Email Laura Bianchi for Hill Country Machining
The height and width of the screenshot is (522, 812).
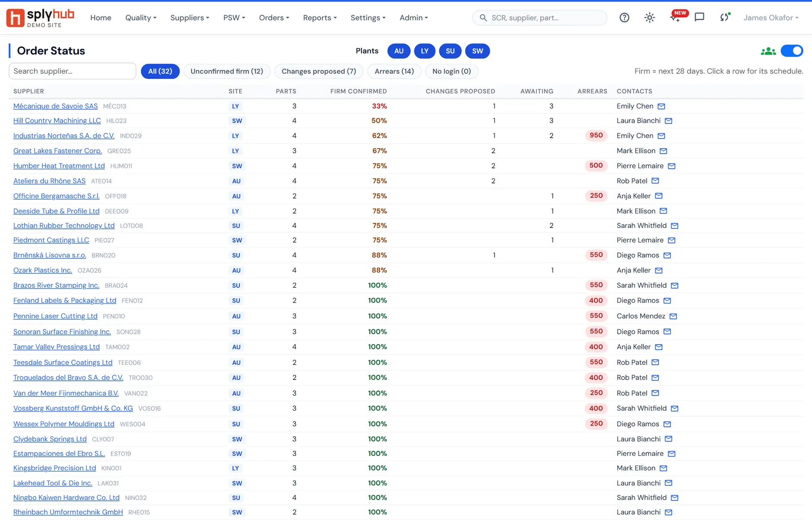pyautogui.click(x=669, y=121)
